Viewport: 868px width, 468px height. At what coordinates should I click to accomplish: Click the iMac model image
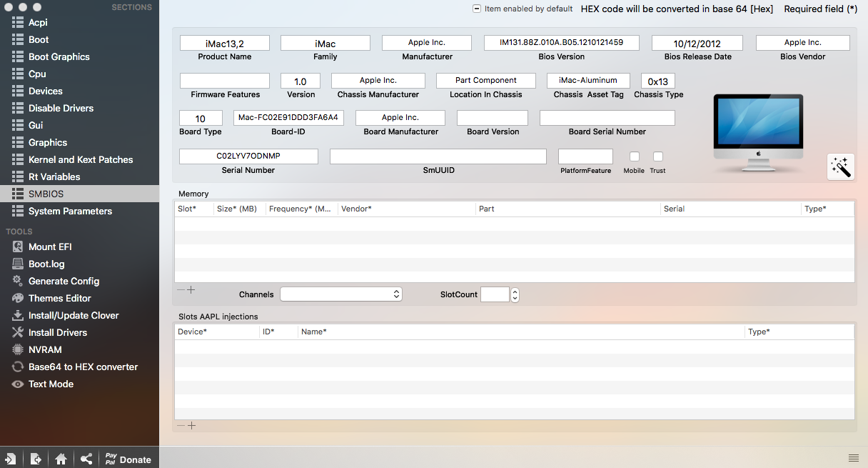point(758,133)
